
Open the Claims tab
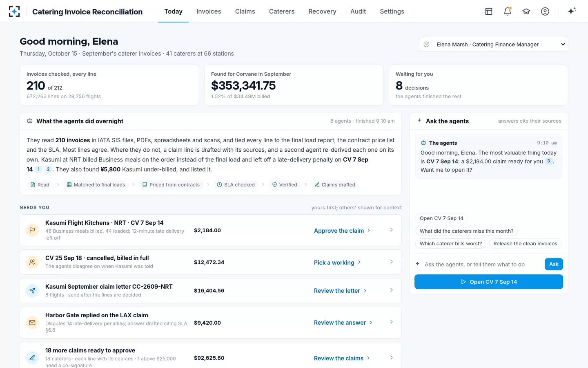coord(245,11)
